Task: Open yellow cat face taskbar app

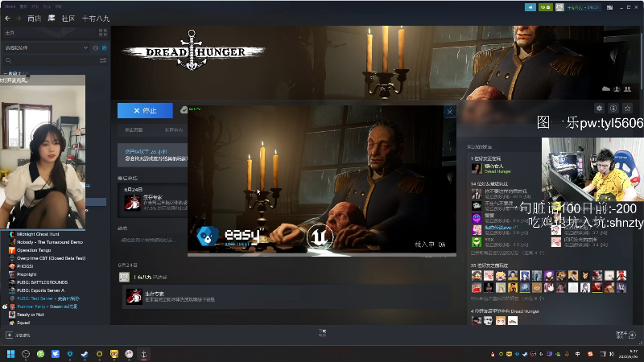Action: pos(114,354)
